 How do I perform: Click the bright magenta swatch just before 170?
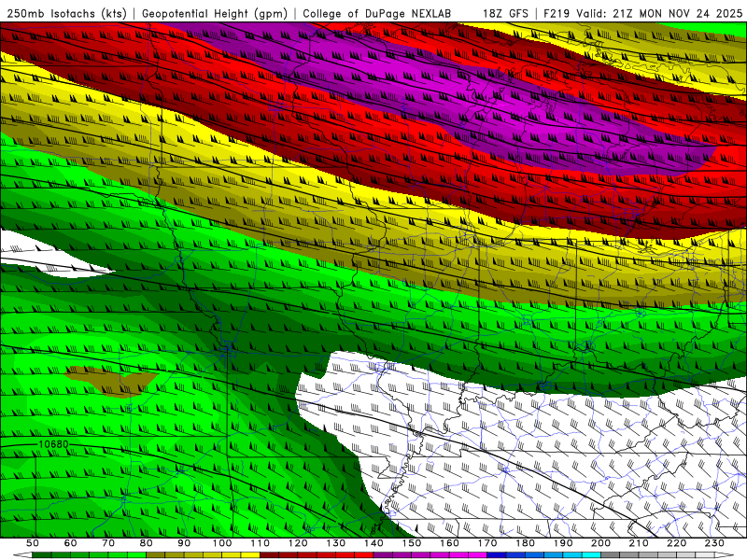coord(478,555)
